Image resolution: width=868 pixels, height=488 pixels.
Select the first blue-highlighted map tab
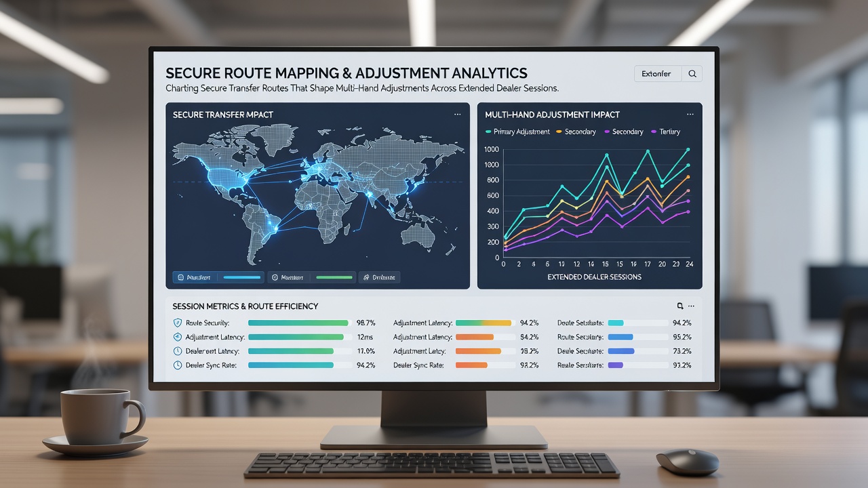218,277
